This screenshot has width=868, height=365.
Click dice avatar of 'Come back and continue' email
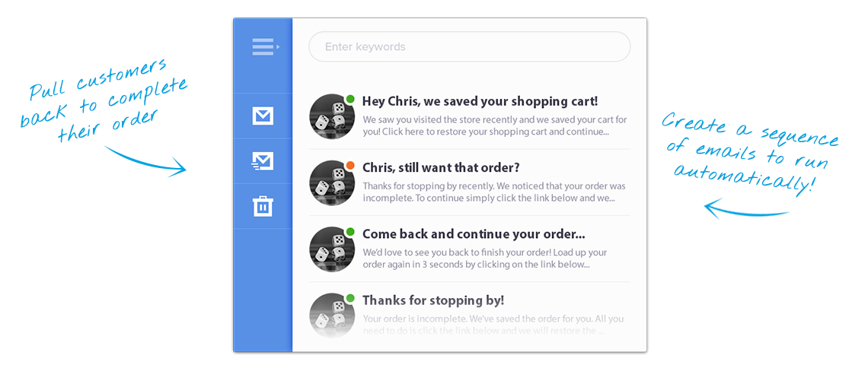click(x=332, y=249)
